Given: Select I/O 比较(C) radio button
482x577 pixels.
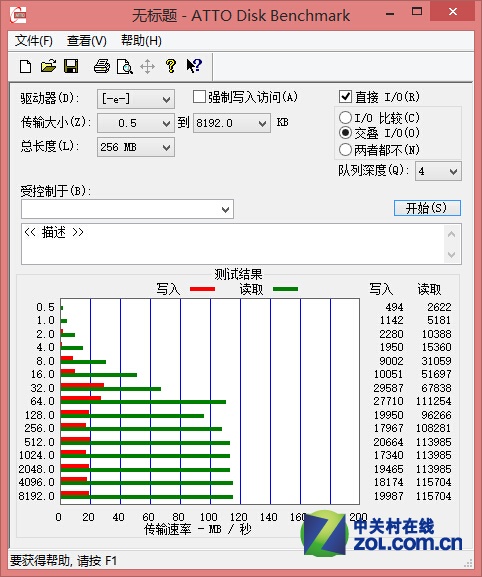Looking at the screenshot, I should tap(345, 118).
